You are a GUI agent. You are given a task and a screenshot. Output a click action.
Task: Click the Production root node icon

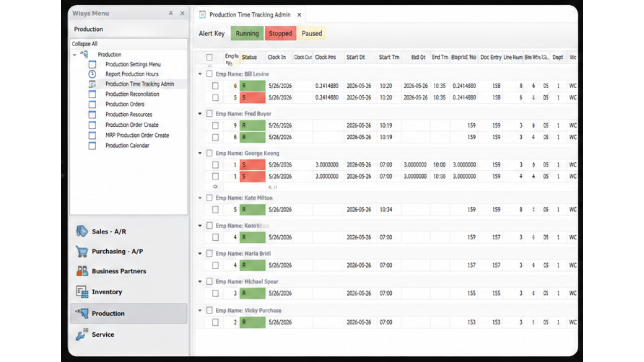pos(85,54)
